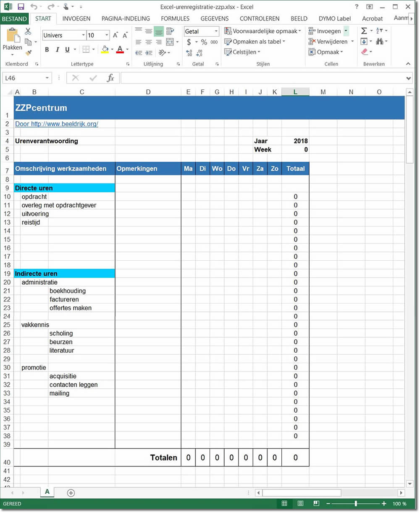Open the Name Box dropdown arrow
This screenshot has width=420, height=513.
[x=47, y=78]
